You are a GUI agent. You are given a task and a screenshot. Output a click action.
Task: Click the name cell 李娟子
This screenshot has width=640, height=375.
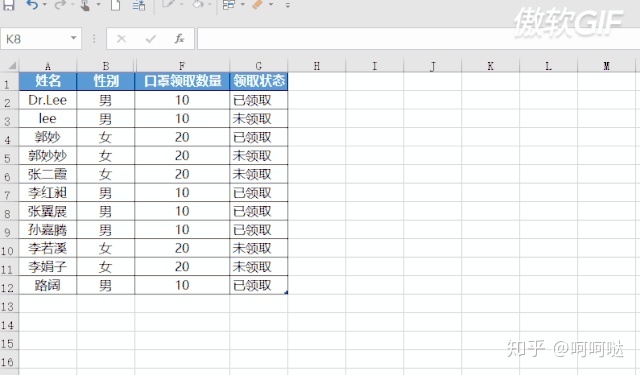point(48,267)
